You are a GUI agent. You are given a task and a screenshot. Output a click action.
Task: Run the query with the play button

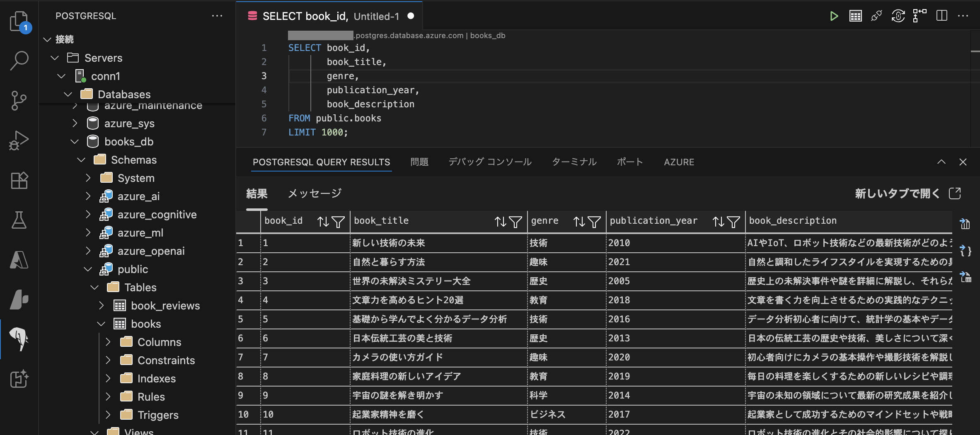tap(834, 16)
